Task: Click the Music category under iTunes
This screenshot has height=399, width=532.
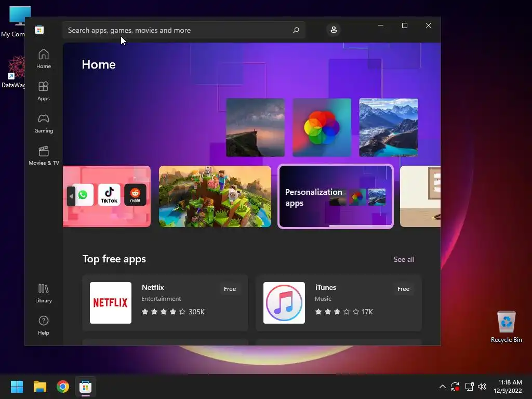Action: [x=323, y=299]
